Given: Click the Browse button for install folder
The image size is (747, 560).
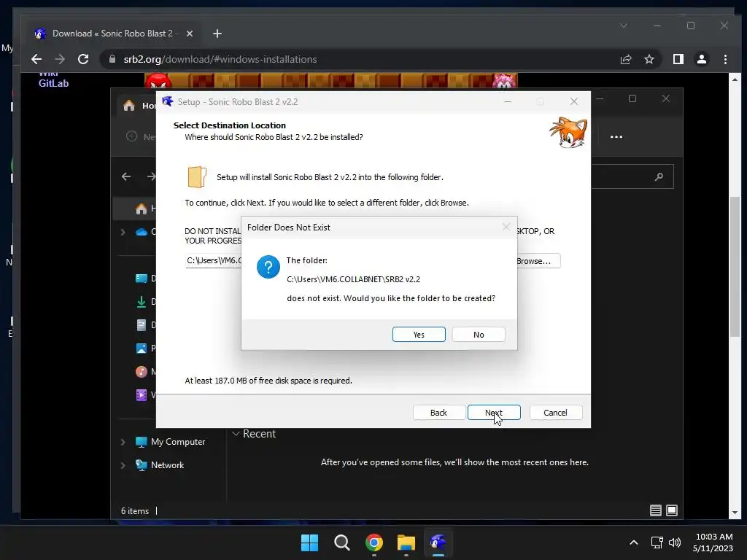Looking at the screenshot, I should 538,261.
